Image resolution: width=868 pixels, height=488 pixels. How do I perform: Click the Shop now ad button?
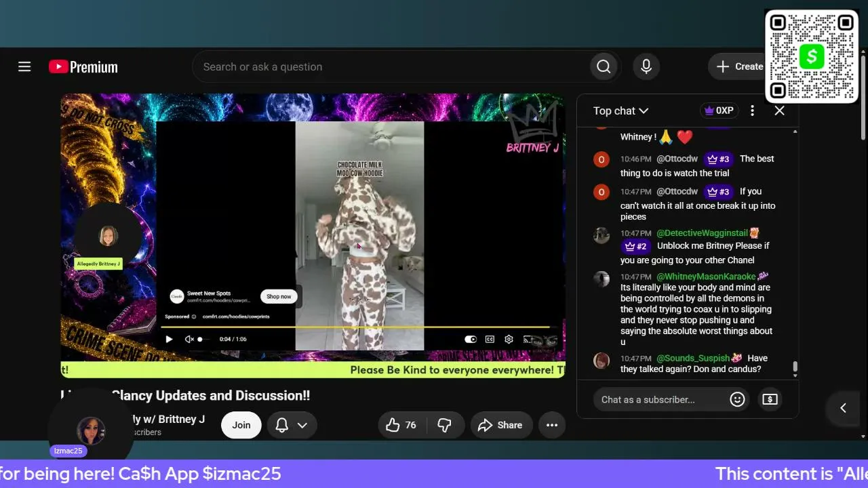(279, 296)
